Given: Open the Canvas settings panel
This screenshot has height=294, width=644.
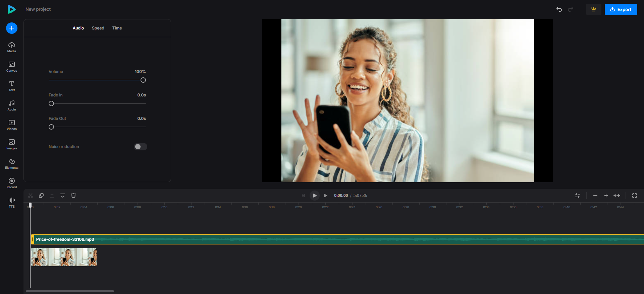Looking at the screenshot, I should pos(12,67).
